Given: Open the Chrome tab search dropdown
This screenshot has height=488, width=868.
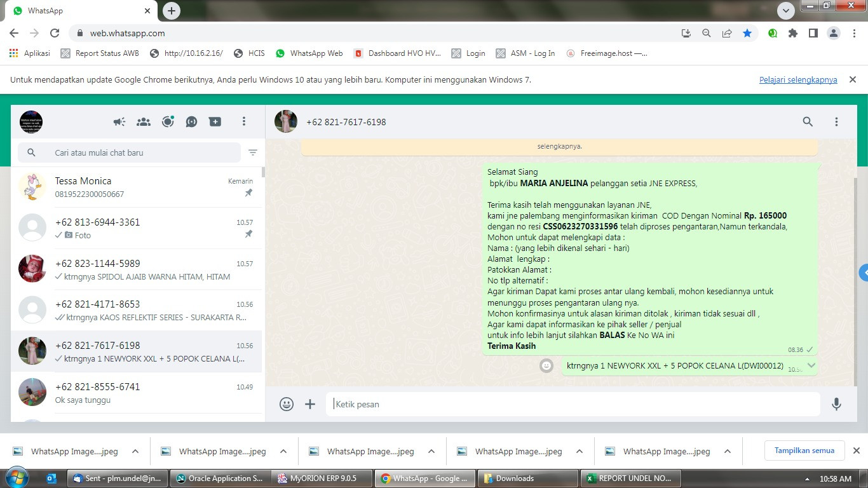Looking at the screenshot, I should pyautogui.click(x=786, y=11).
